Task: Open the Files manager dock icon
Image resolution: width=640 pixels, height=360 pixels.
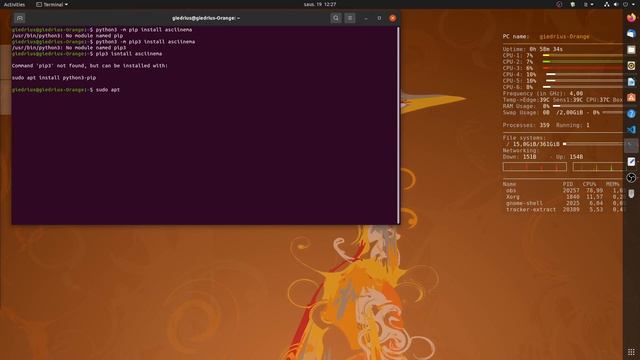Action: pyautogui.click(x=631, y=50)
